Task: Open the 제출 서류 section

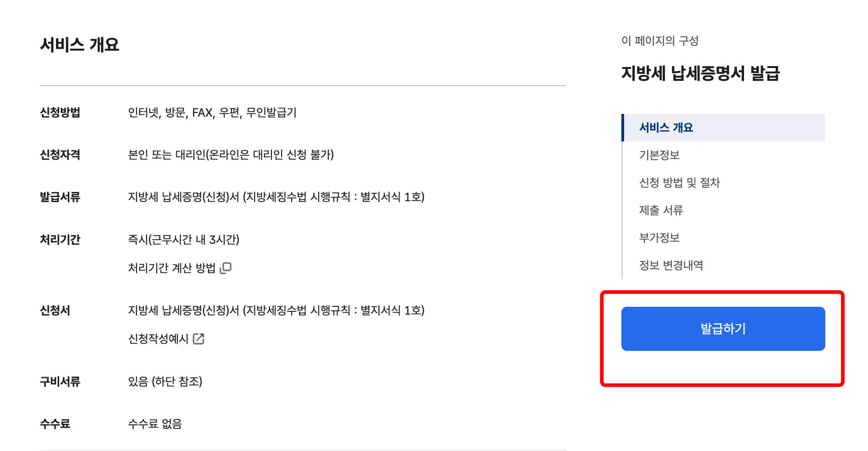Action: coord(662,210)
